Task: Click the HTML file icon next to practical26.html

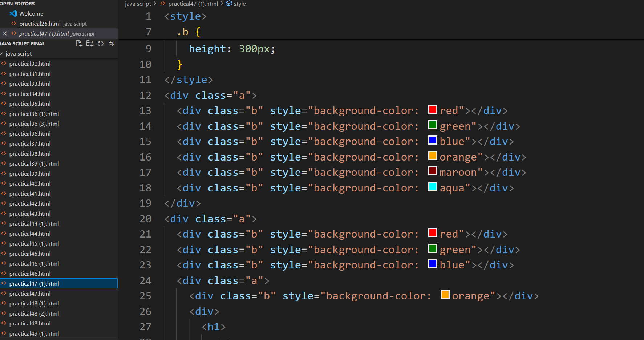Action: (x=14, y=24)
